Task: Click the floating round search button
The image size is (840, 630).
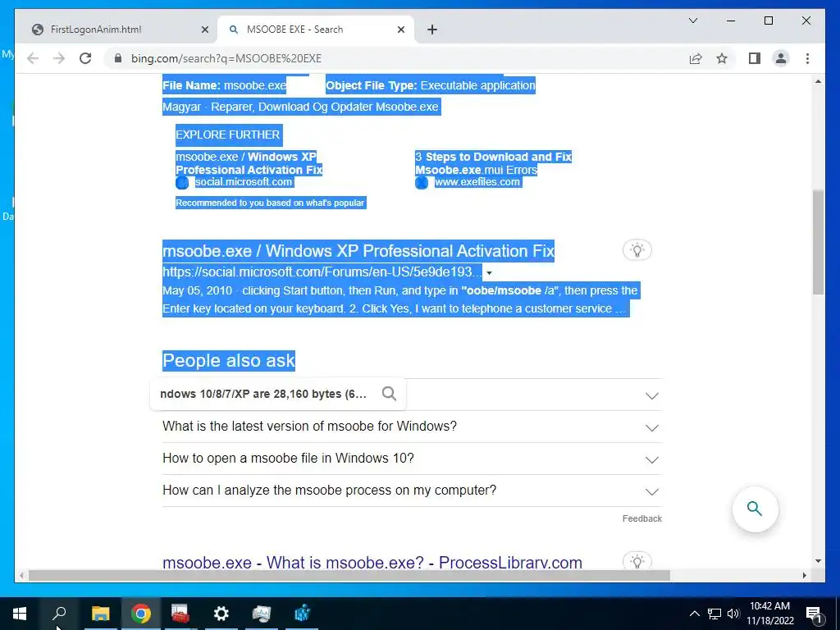Action: tap(755, 509)
